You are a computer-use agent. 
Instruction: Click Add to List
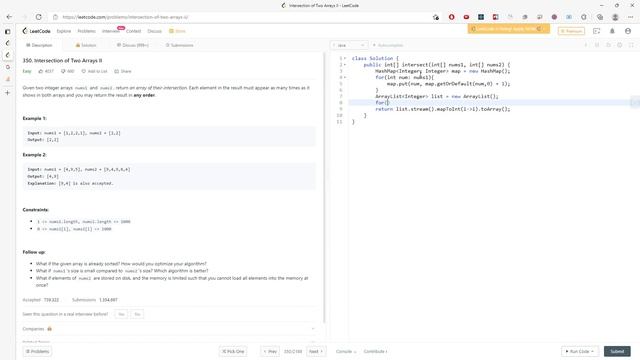tap(94, 71)
